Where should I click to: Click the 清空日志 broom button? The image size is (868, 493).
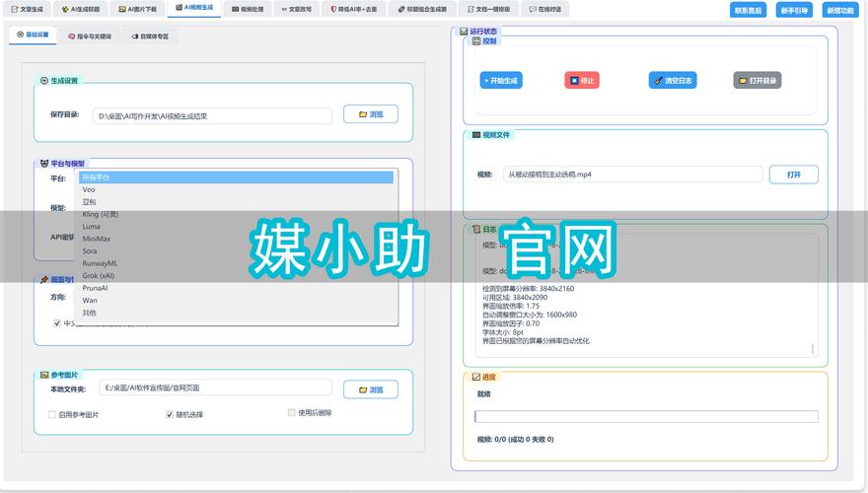[x=668, y=81]
